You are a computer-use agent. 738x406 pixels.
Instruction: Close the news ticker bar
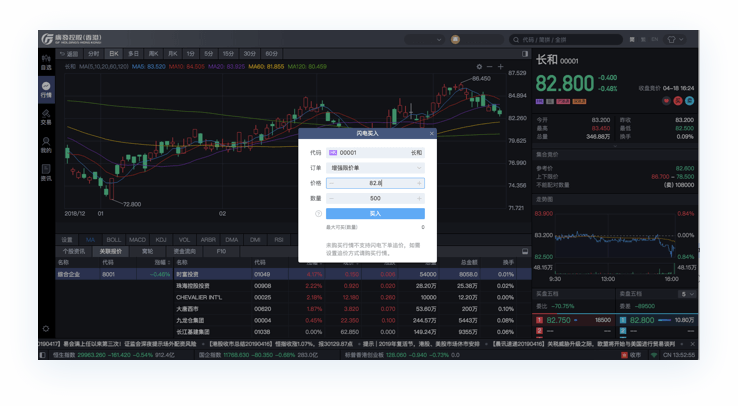(692, 344)
